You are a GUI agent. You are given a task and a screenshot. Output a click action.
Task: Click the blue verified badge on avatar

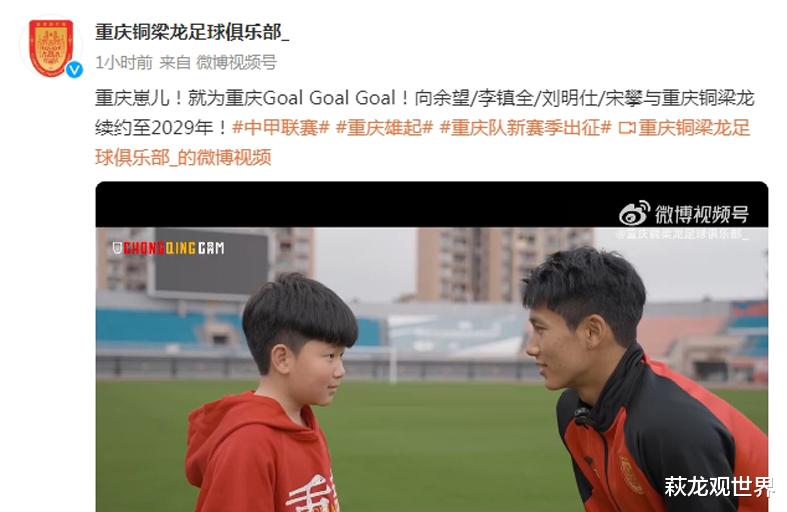(74, 69)
